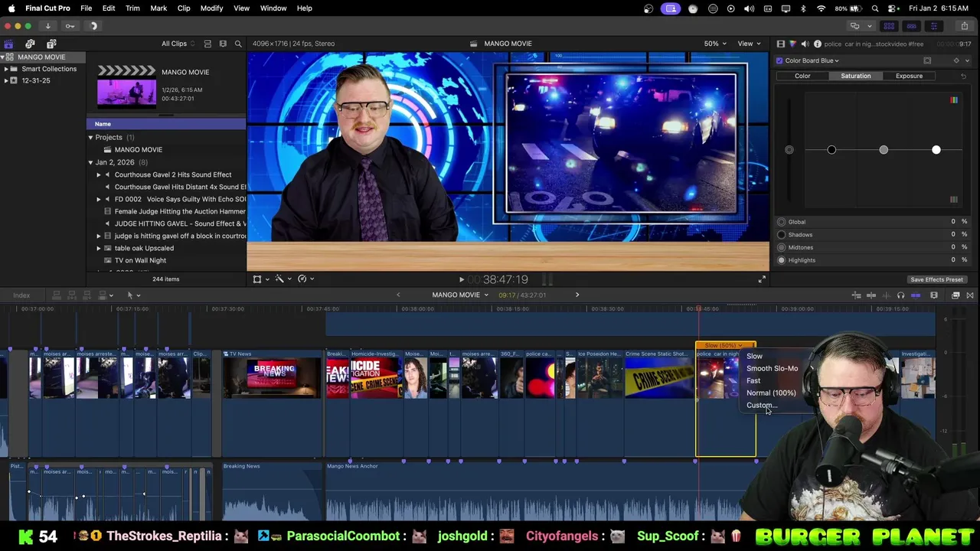Collapse the Jan 2, 2026 group
Screen dimensions: 980x551
[90, 162]
